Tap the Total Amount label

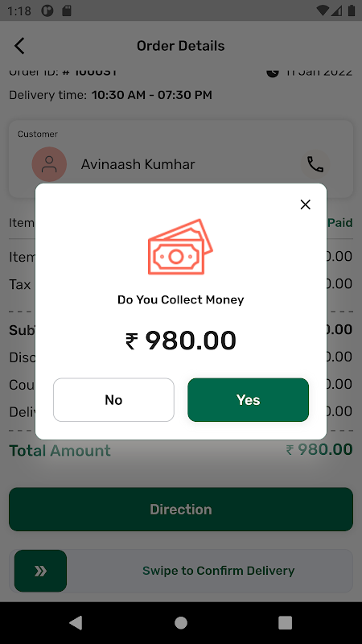(60, 451)
